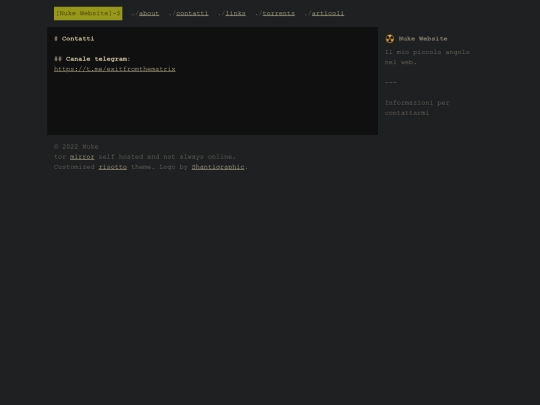Click the Nuke Website sidebar title
540x405 pixels.
423,39
